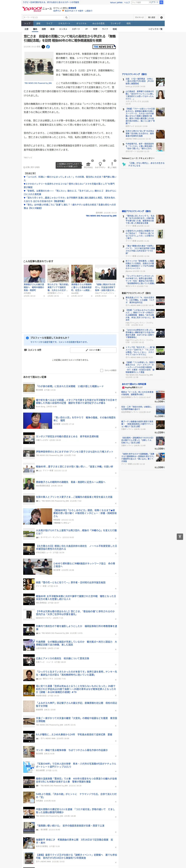The width and height of the screenshot is (186, 868).
Task: Click the マイページ button
Action: [x=139, y=18]
